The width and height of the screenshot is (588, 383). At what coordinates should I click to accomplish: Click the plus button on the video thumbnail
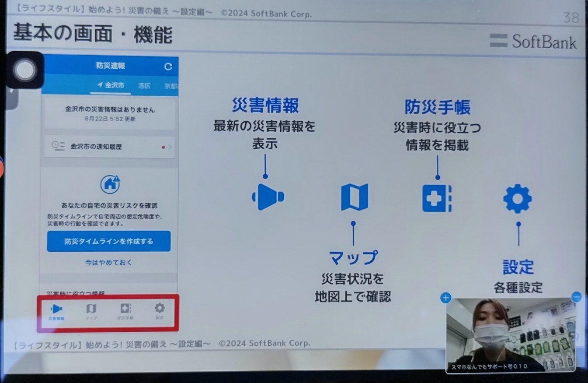point(445,298)
